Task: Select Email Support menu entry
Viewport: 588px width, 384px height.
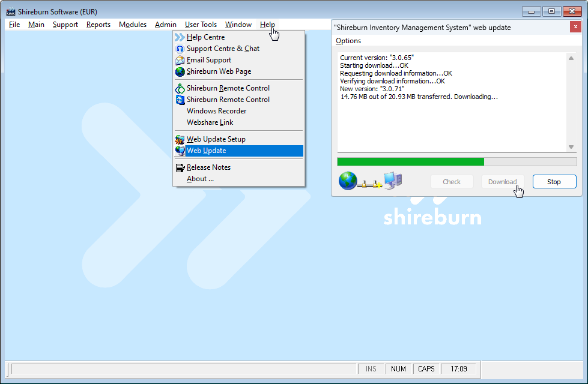Action: coord(239,60)
